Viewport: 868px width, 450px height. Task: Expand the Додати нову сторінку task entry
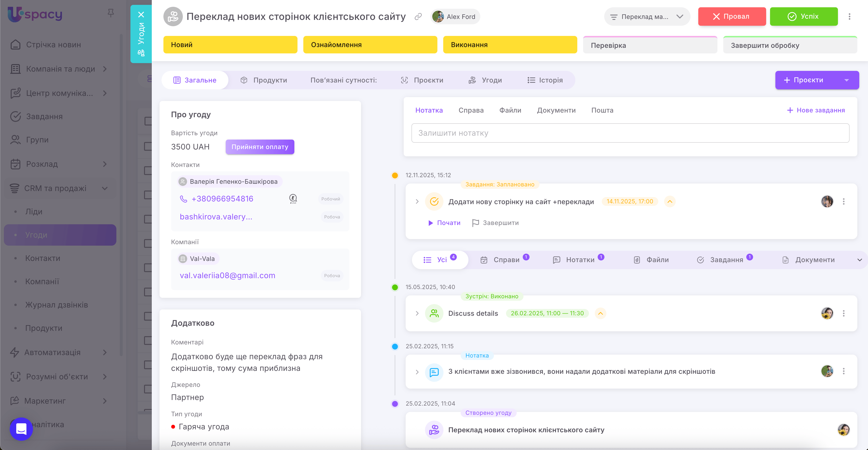(417, 202)
